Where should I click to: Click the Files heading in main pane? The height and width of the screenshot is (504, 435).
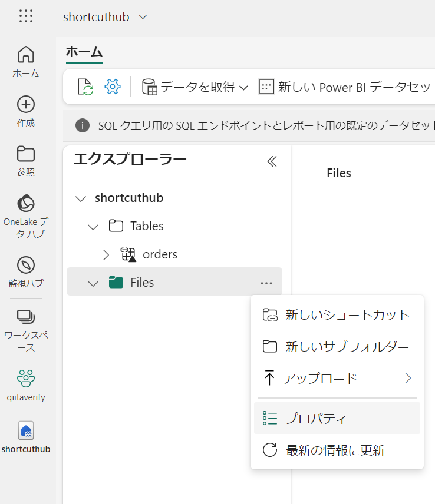coord(339,173)
